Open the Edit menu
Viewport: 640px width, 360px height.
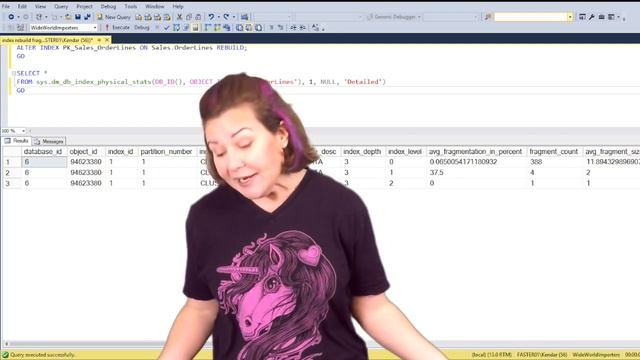(22, 7)
